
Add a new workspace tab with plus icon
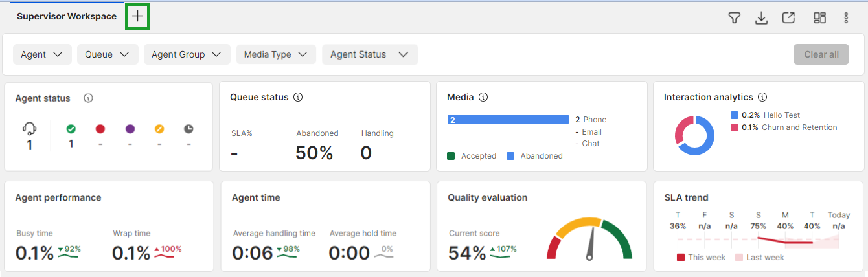pyautogui.click(x=138, y=16)
